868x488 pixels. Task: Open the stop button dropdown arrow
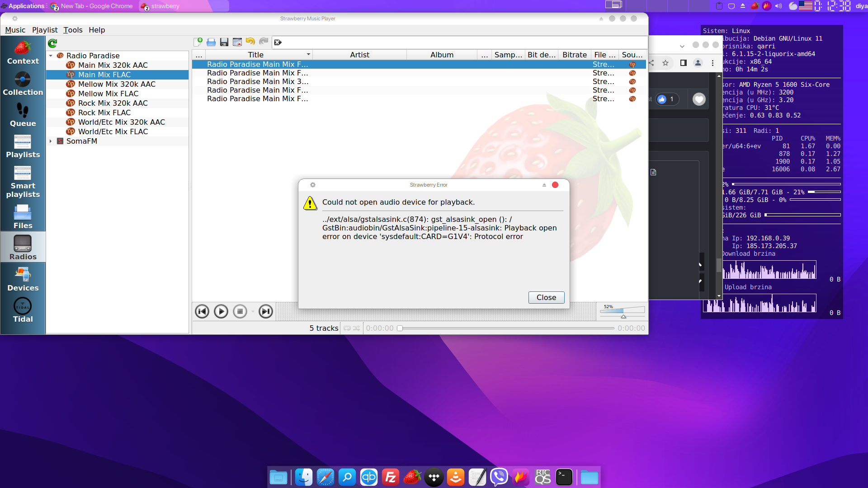[x=253, y=311]
